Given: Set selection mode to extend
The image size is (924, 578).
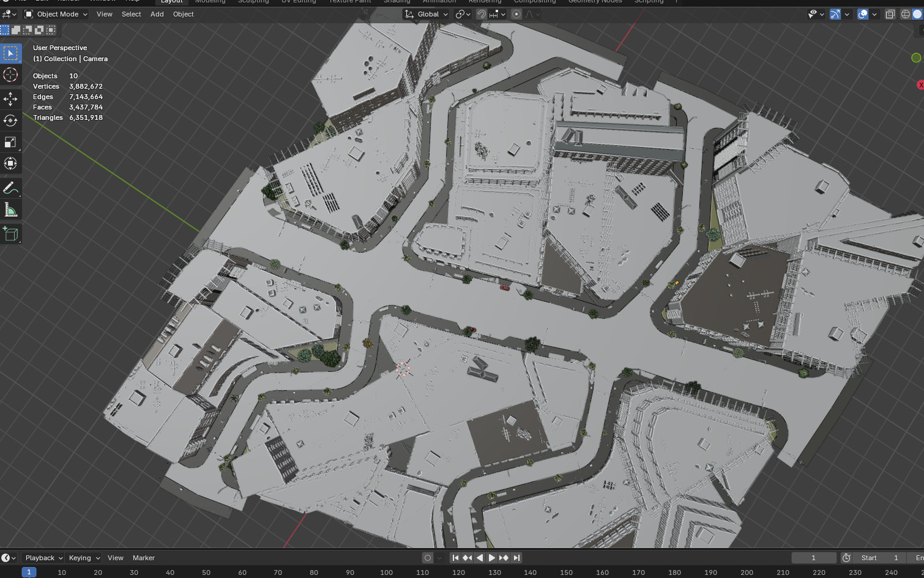Looking at the screenshot, I should click(x=17, y=29).
